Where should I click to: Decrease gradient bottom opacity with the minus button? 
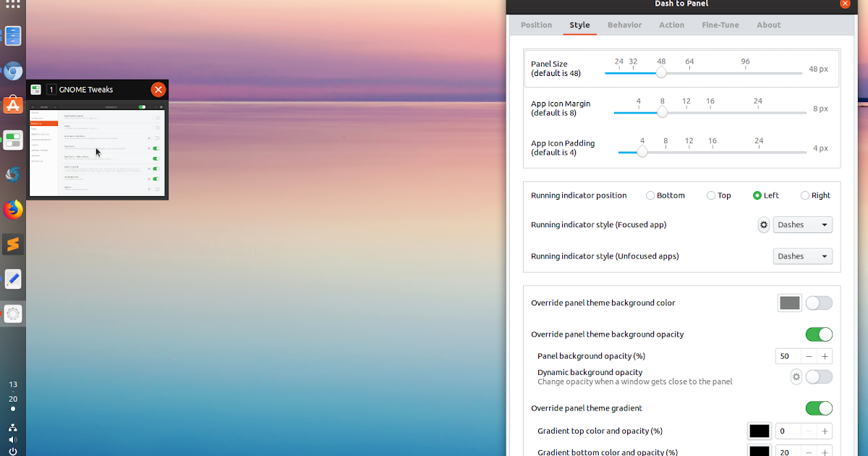click(x=808, y=452)
